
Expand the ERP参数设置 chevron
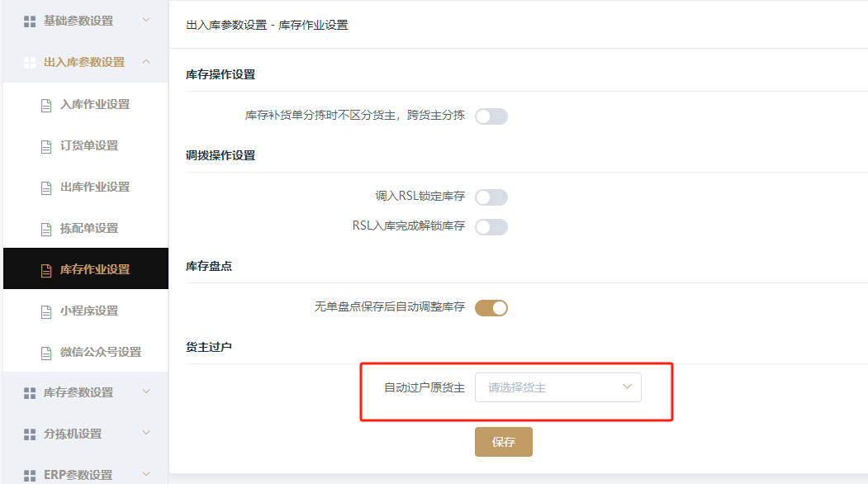146,474
